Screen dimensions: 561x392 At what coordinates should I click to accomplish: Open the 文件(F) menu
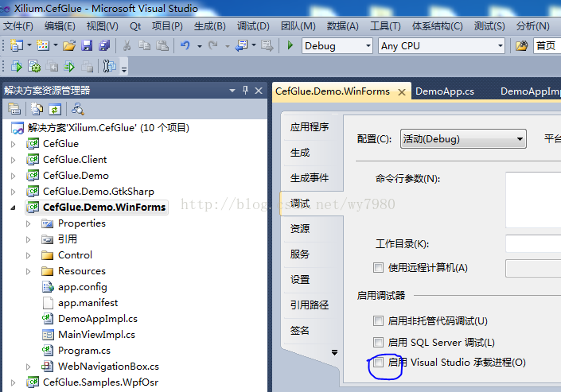point(18,26)
